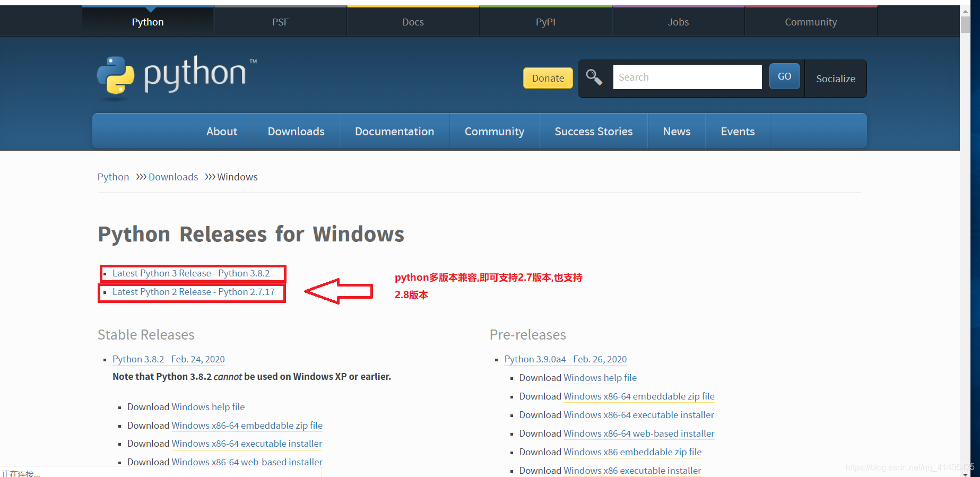The image size is (980, 477).
Task: Click the Windows XP note text
Action: (251, 377)
